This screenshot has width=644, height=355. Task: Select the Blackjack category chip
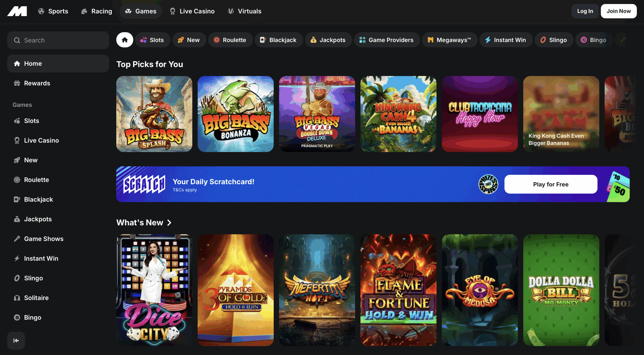pos(278,40)
